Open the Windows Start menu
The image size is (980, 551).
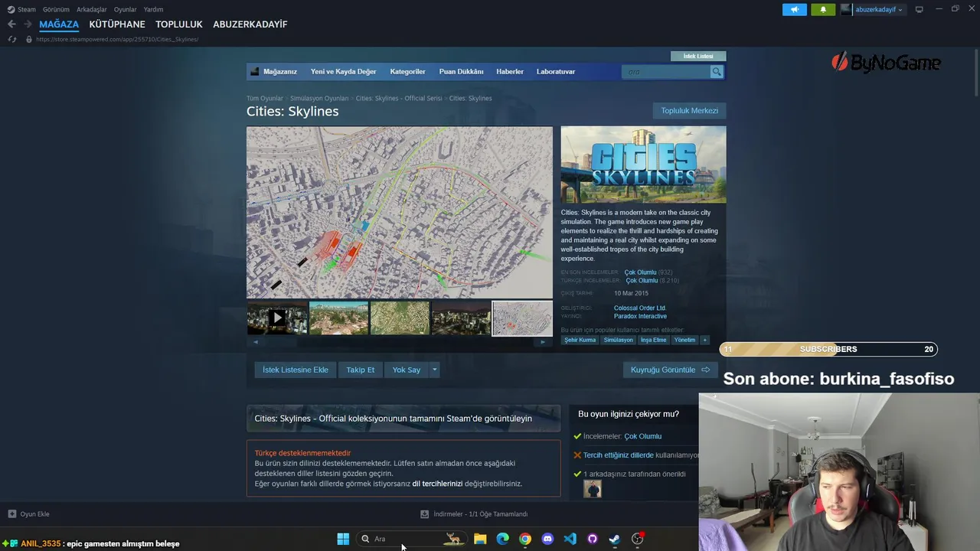point(343,539)
